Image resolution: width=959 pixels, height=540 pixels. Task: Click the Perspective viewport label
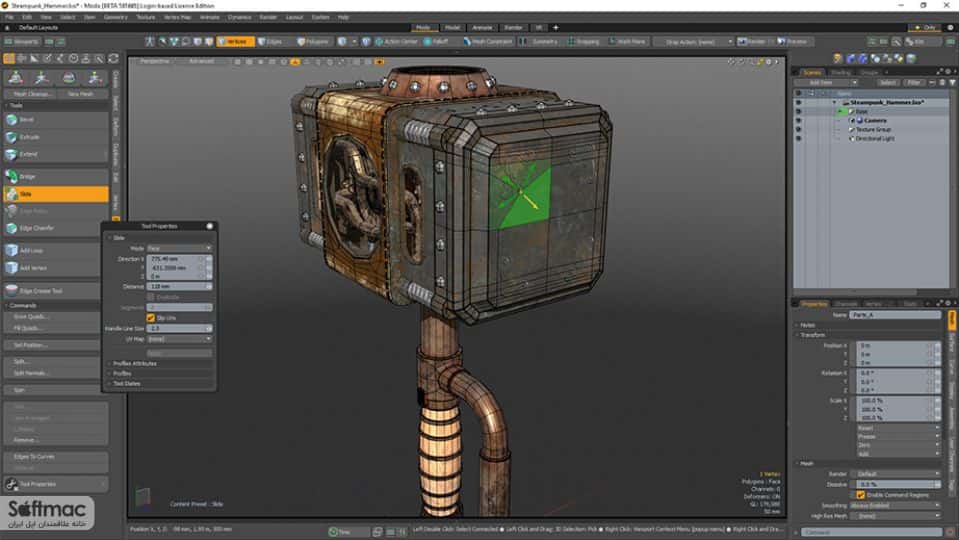pyautogui.click(x=154, y=61)
